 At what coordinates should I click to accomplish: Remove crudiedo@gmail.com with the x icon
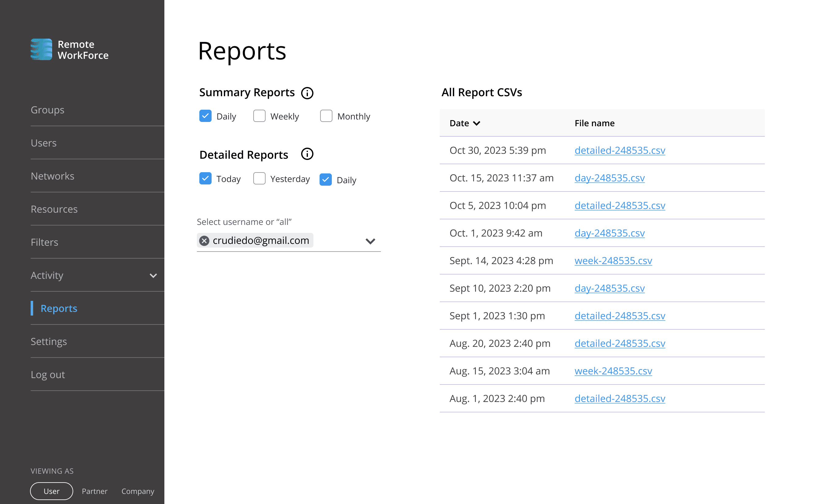[x=204, y=241]
